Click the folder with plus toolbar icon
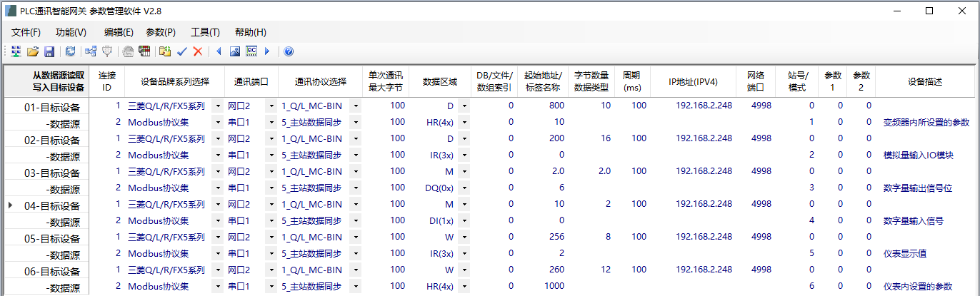The height and width of the screenshot is (296, 980). (165, 51)
